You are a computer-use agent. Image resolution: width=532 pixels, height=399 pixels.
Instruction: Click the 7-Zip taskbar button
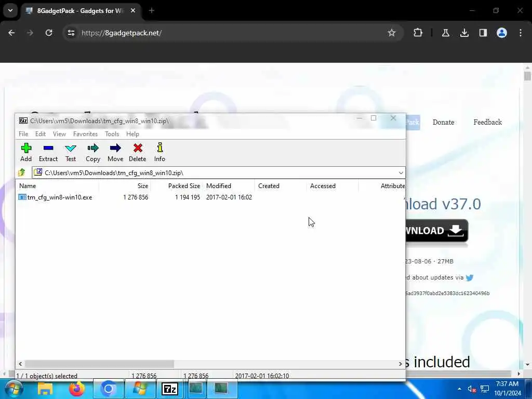coord(170,389)
